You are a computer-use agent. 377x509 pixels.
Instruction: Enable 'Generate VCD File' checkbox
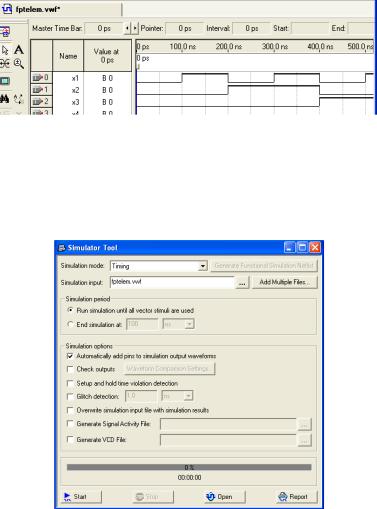(70, 439)
